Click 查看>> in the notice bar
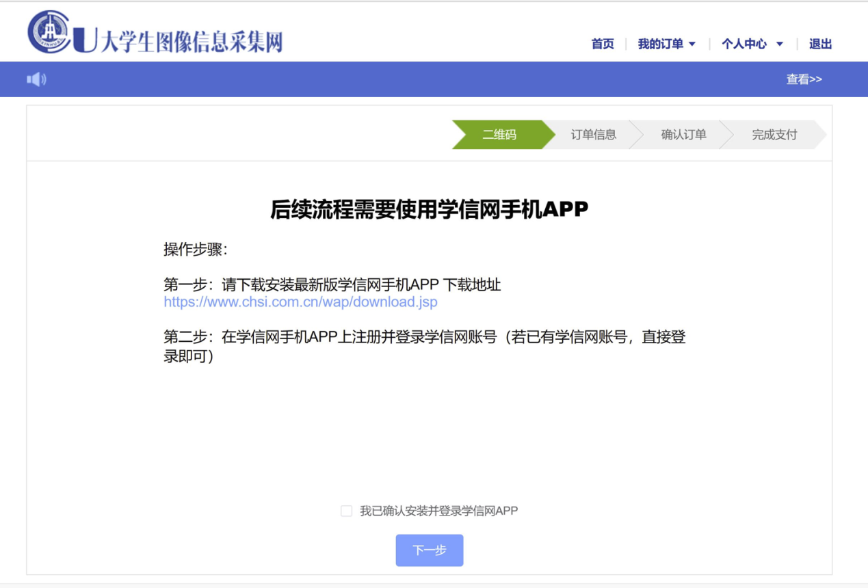Viewport: 868px width, 588px height. click(x=804, y=79)
